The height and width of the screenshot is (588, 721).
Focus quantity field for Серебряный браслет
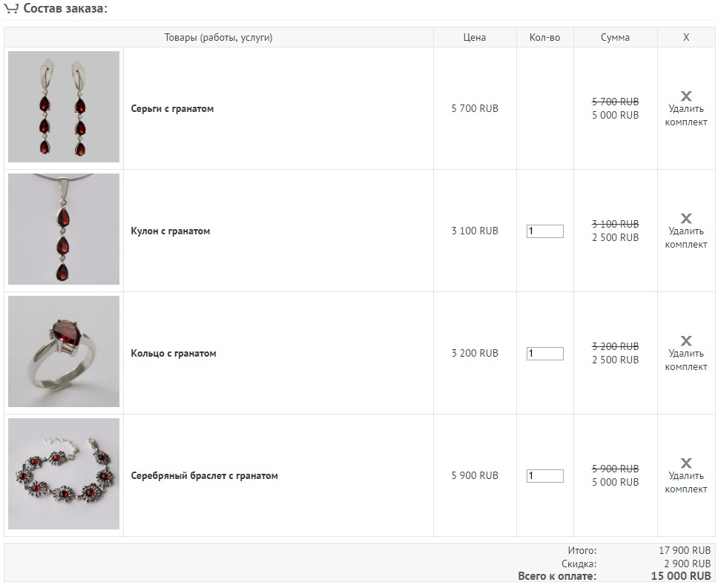pyautogui.click(x=545, y=476)
